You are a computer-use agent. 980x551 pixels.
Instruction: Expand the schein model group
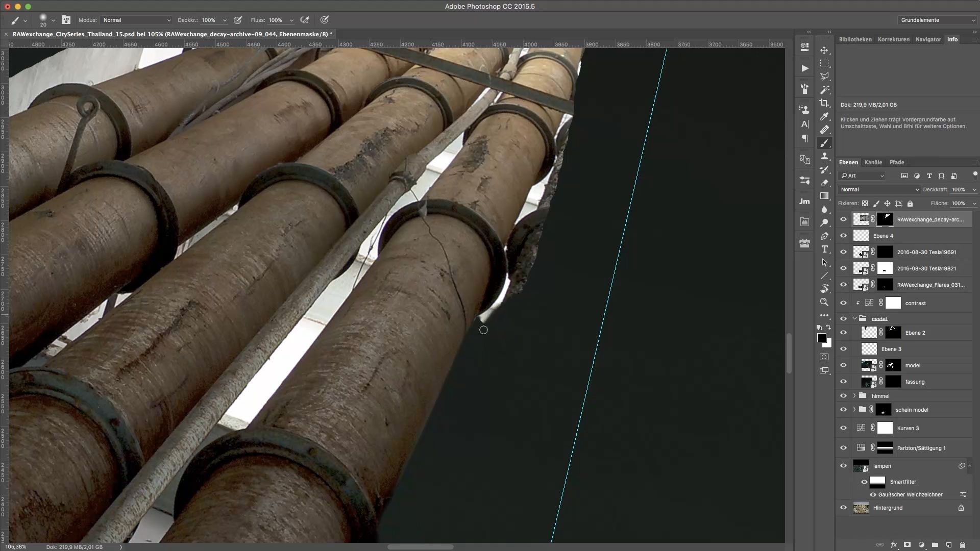(x=854, y=409)
